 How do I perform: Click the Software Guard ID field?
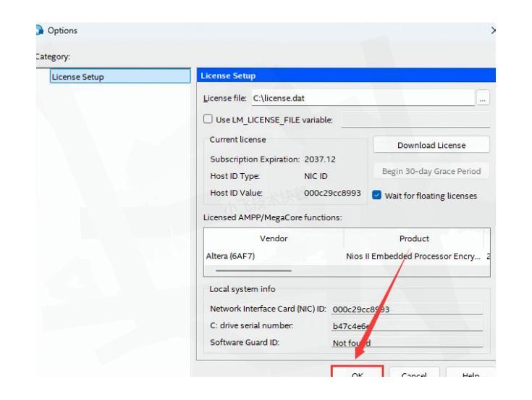click(406, 342)
